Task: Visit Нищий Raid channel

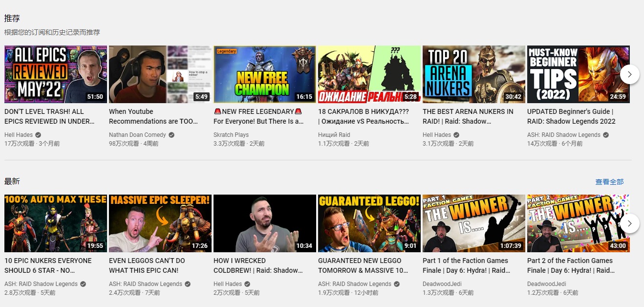Action: (334, 135)
